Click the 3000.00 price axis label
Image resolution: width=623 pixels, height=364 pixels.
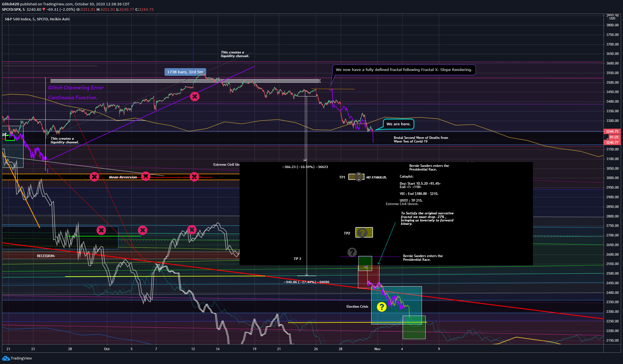[x=612, y=178]
